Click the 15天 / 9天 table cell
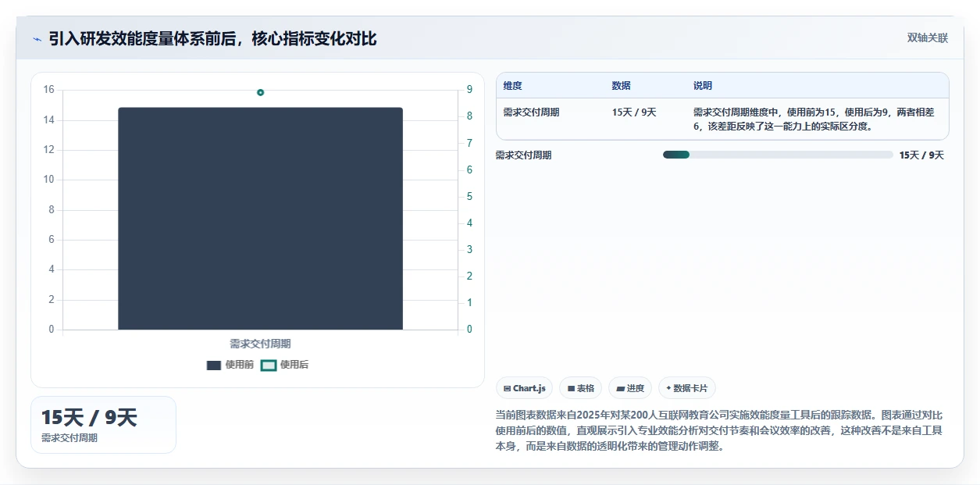The image size is (980, 485). [634, 112]
